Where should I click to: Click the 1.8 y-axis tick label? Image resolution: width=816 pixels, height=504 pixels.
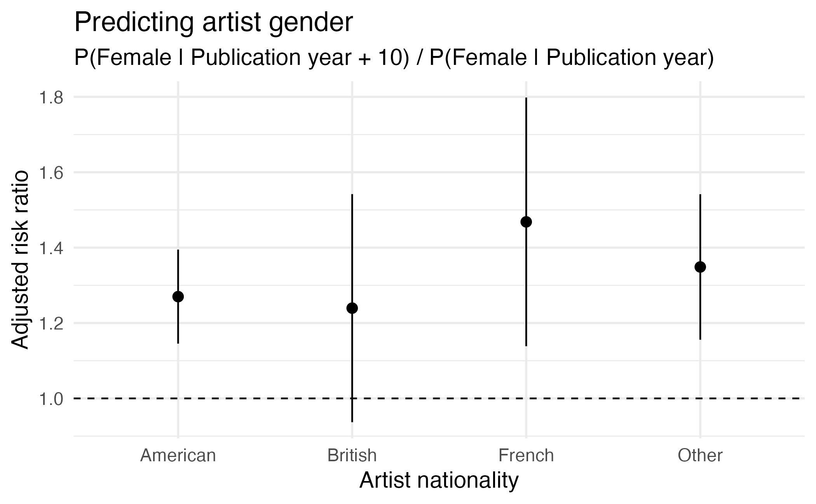(x=51, y=97)
